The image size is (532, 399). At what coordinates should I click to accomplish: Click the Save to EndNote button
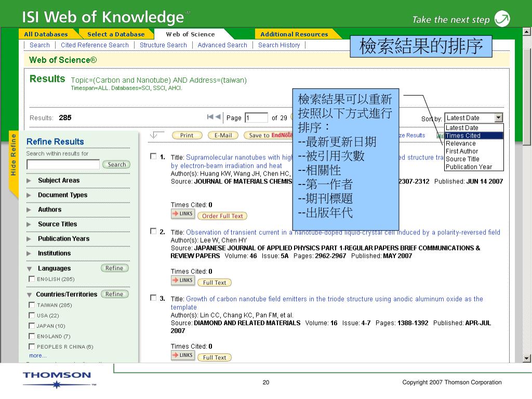click(x=269, y=136)
